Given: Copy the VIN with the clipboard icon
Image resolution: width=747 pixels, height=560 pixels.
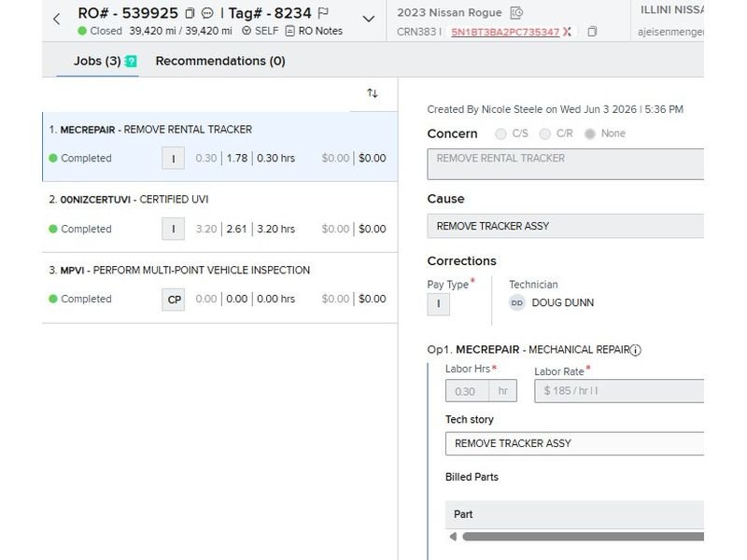Looking at the screenshot, I should click(x=592, y=32).
